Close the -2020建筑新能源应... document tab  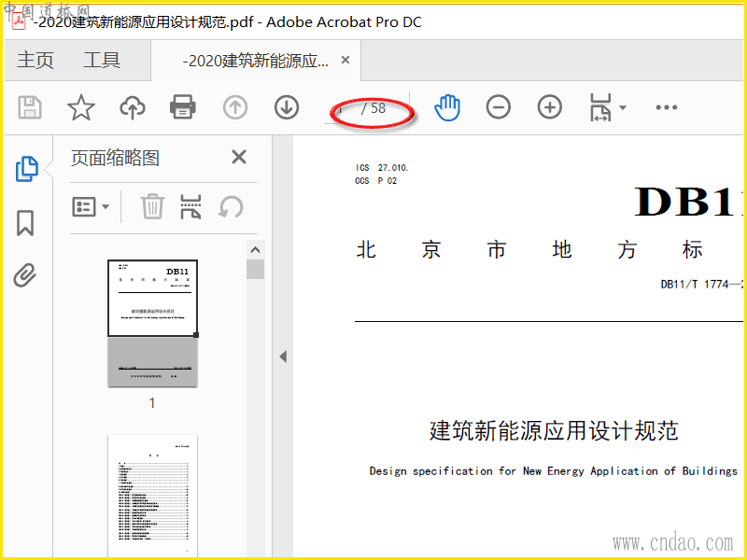345,60
